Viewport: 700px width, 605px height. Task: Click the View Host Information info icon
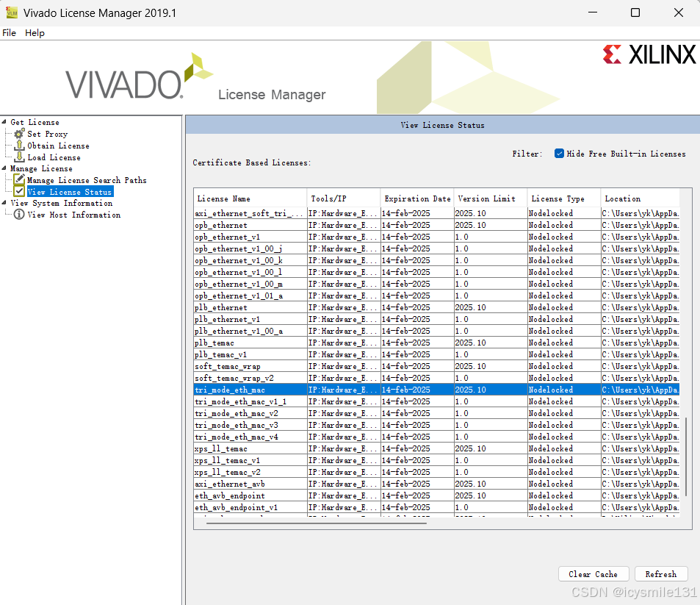pos(19,215)
